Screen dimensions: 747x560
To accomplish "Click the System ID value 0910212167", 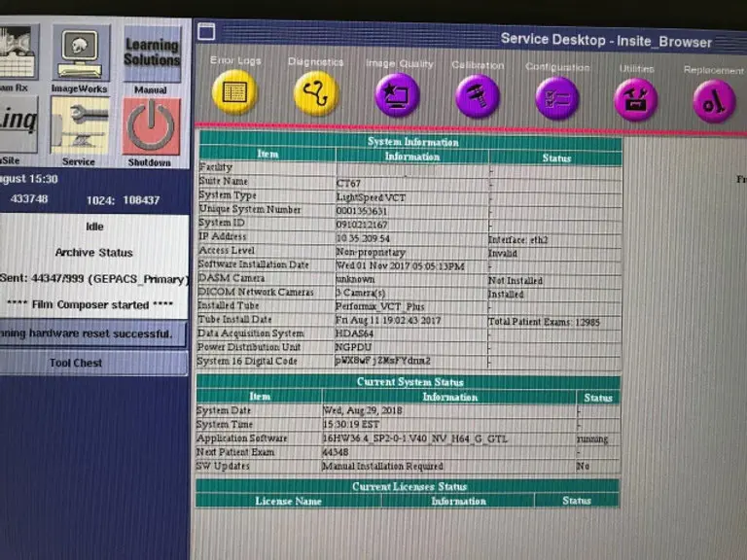I will tap(362, 225).
